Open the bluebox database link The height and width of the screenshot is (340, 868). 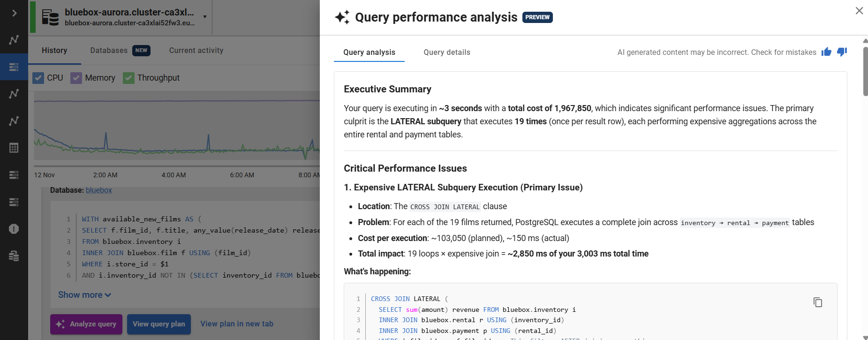98,190
